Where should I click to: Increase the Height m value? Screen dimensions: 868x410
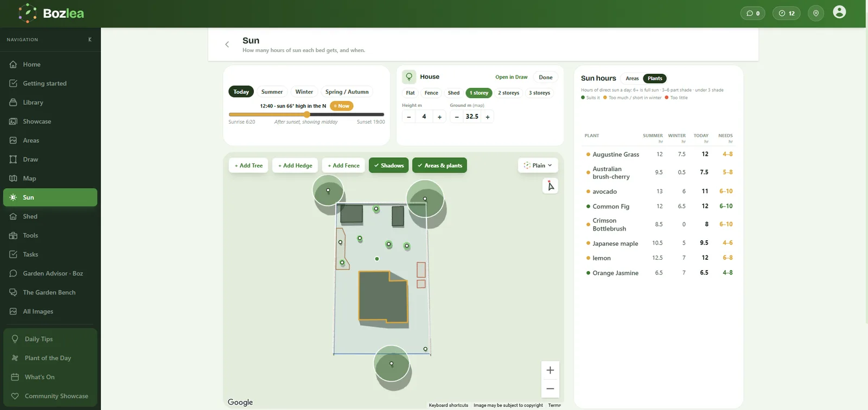coord(439,117)
